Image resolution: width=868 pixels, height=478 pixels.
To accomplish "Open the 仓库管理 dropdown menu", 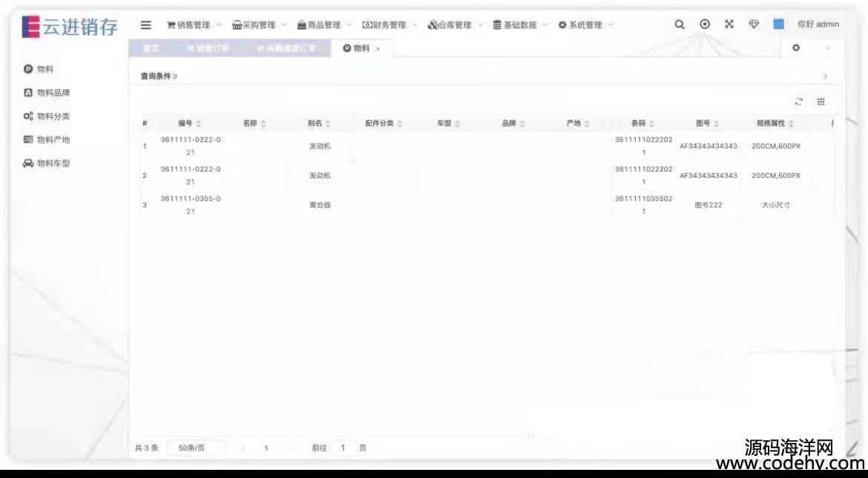I will (x=455, y=25).
